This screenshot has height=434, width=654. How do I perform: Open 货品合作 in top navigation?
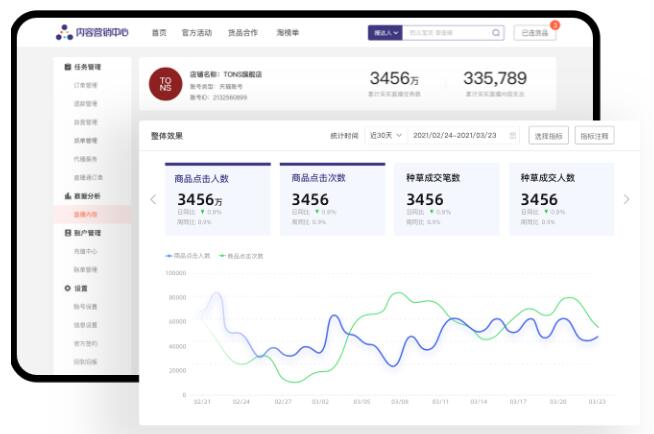[x=243, y=33]
